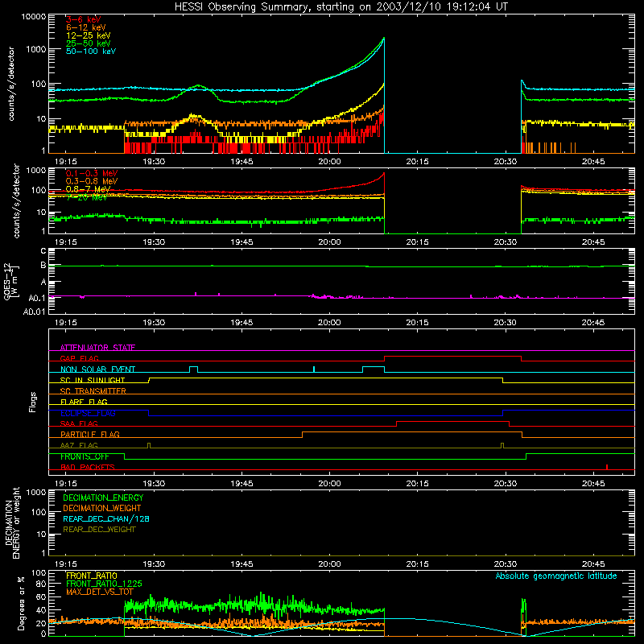The height and width of the screenshot is (644, 644).
Task: Click the Absolute geomagnetic latitude label
Action: click(556, 576)
